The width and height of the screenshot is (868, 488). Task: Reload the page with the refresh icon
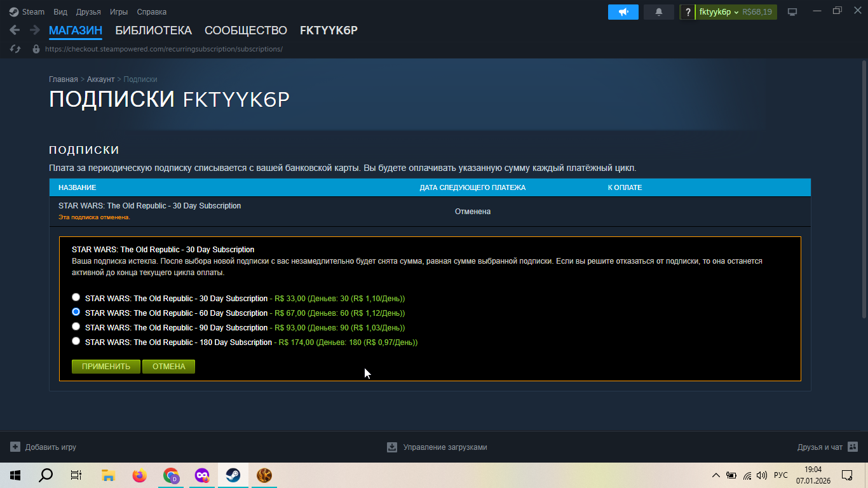coord(16,49)
